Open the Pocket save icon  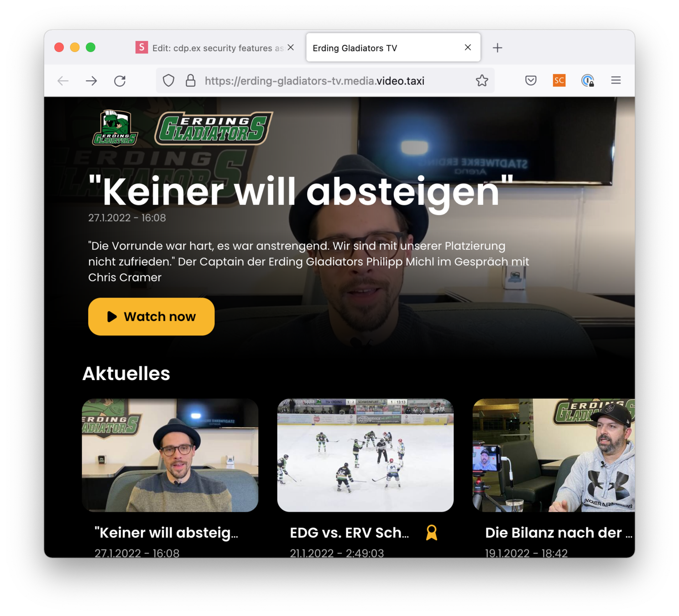point(531,81)
